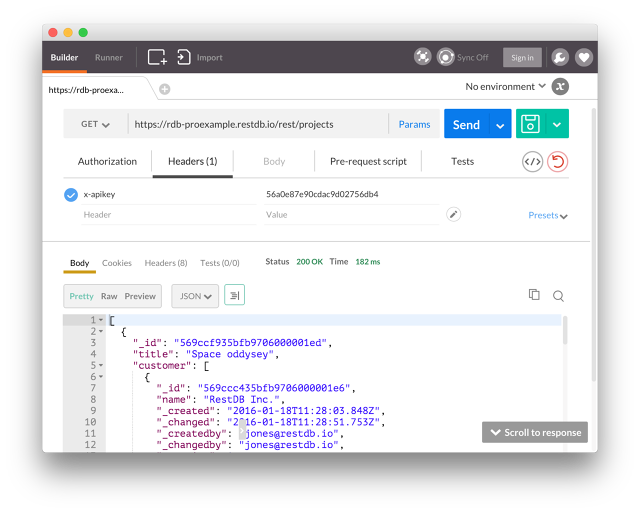The width and height of the screenshot is (640, 513).
Task: Open the No environment dropdown
Action: pos(505,87)
